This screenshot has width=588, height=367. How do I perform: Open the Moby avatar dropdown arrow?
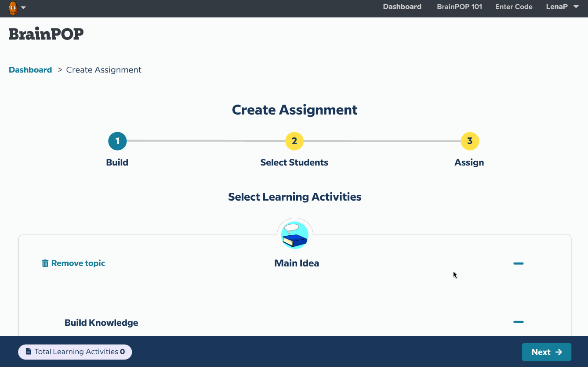24,7
